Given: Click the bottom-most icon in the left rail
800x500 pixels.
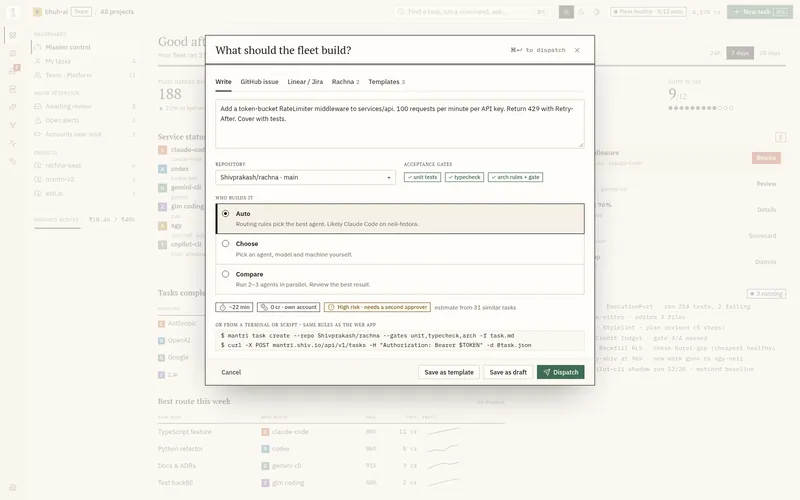Looking at the screenshot, I should click(13, 487).
